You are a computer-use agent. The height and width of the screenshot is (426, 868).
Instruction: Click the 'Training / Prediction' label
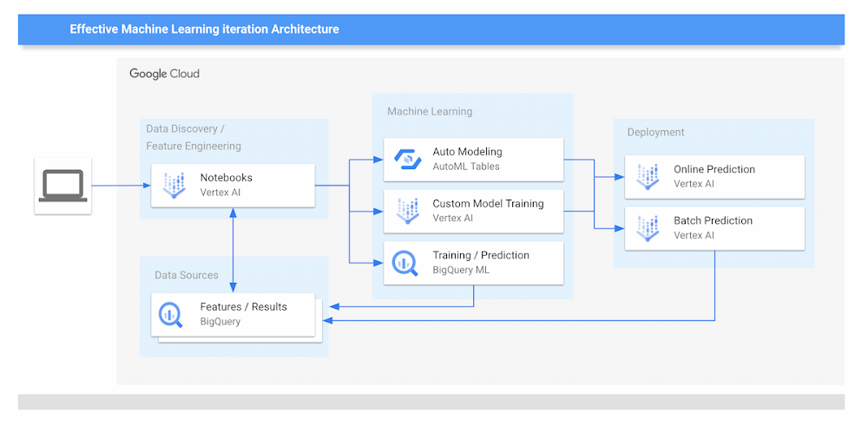(481, 255)
